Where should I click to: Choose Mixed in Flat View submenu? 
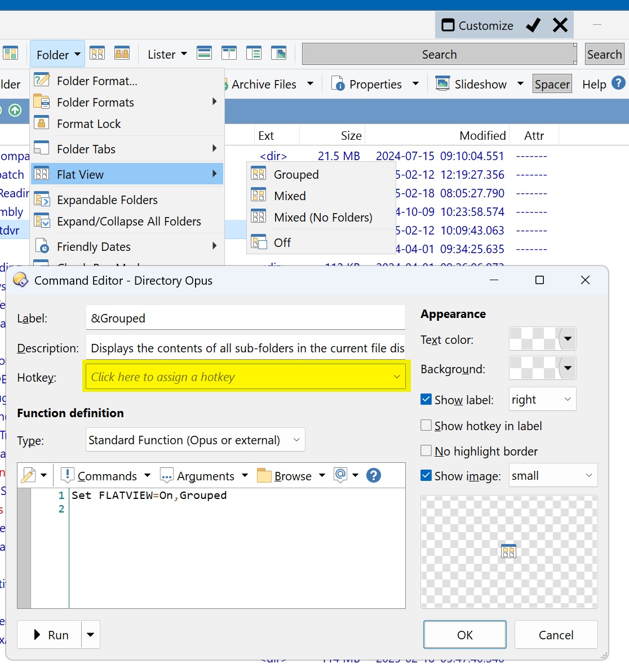321,196
